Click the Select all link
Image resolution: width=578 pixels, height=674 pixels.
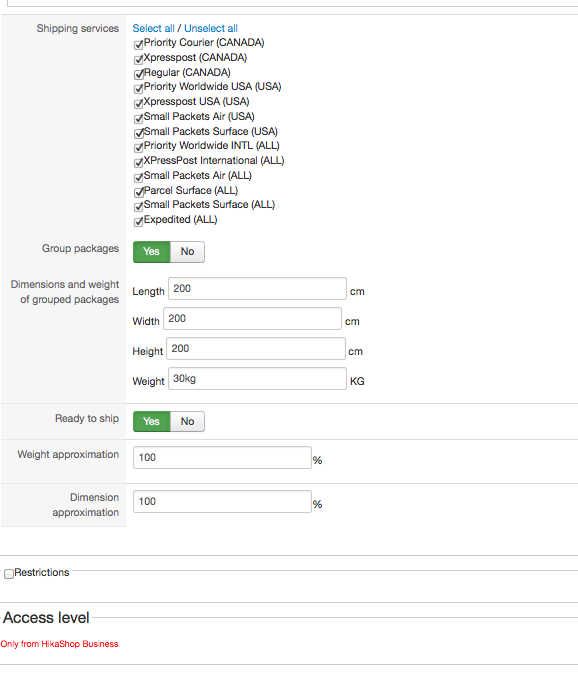pos(153,28)
